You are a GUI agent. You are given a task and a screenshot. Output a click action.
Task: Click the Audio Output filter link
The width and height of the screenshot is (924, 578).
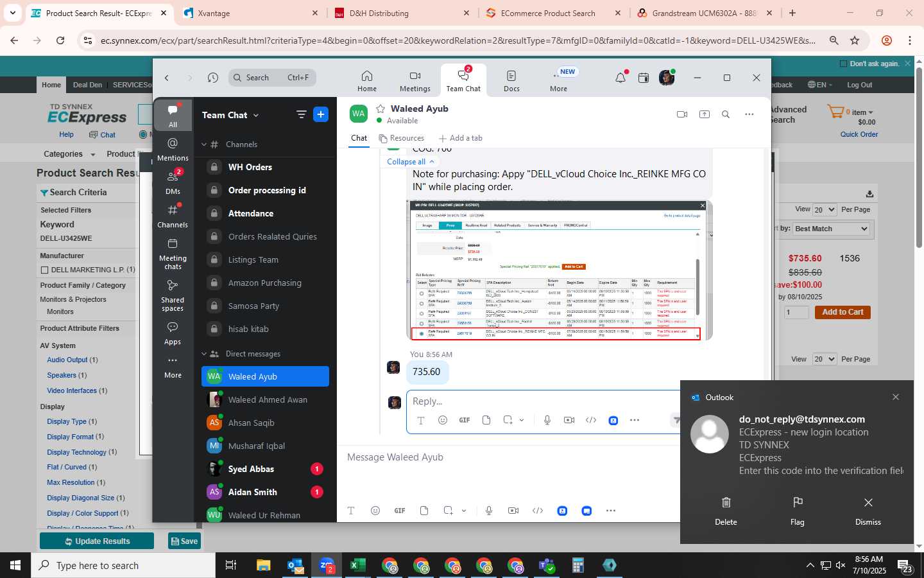pyautogui.click(x=67, y=360)
